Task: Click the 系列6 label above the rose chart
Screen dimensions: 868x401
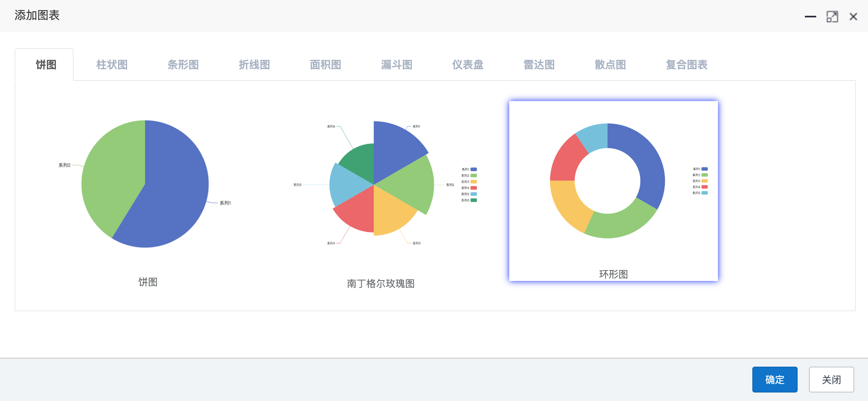Action: point(331,127)
